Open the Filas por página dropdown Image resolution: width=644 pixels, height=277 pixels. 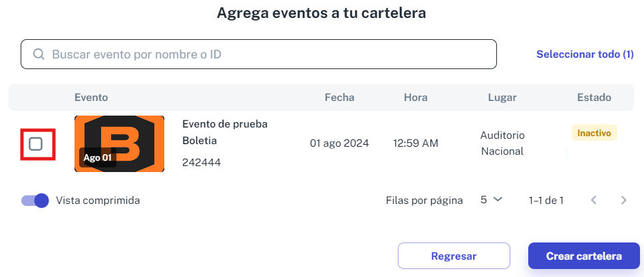491,200
